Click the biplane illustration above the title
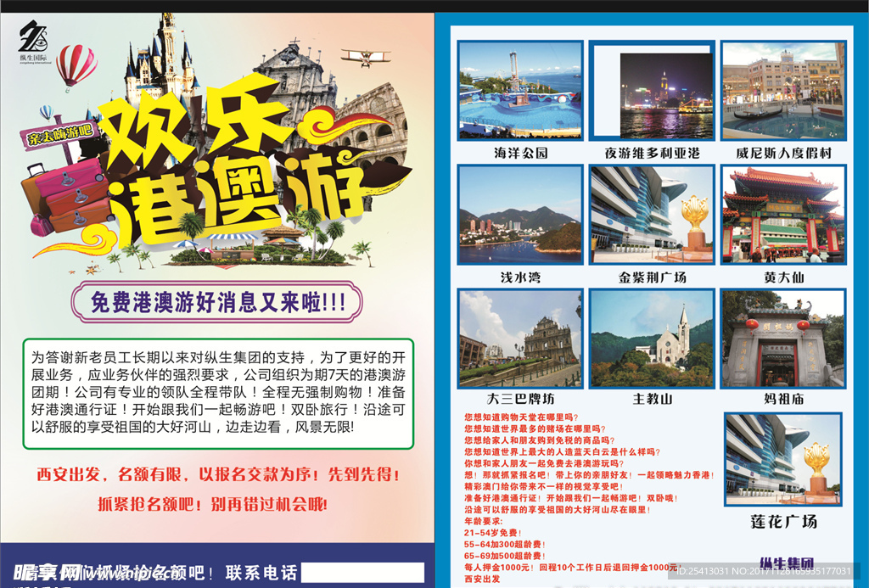The image size is (869, 588). coord(366,57)
